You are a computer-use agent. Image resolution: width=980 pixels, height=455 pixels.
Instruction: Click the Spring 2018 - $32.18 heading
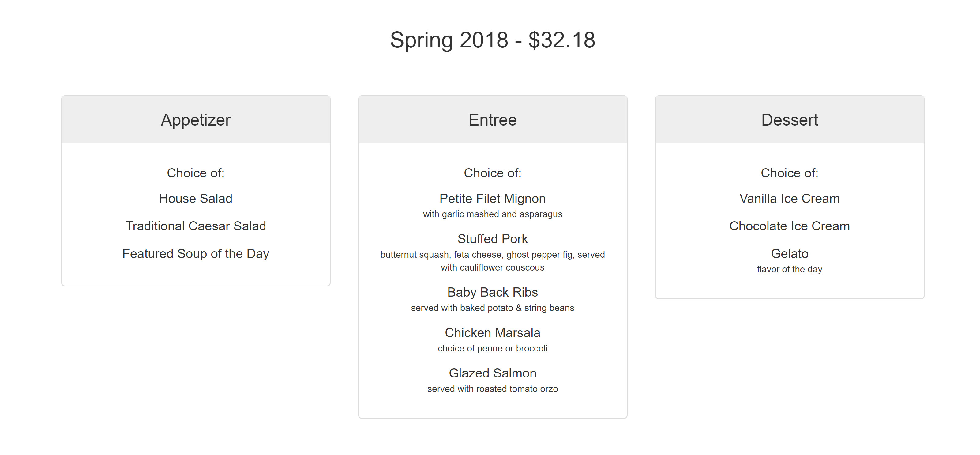[492, 40]
